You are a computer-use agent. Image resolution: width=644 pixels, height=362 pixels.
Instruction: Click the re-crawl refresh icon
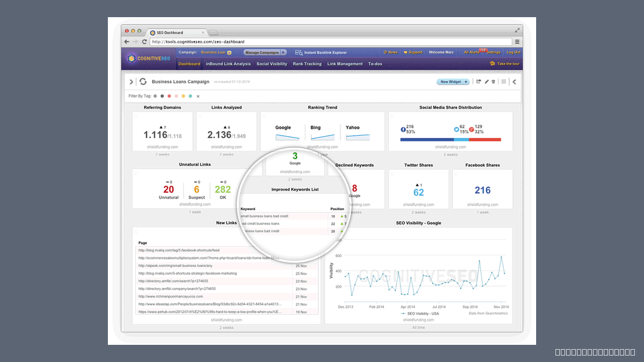tap(143, 82)
